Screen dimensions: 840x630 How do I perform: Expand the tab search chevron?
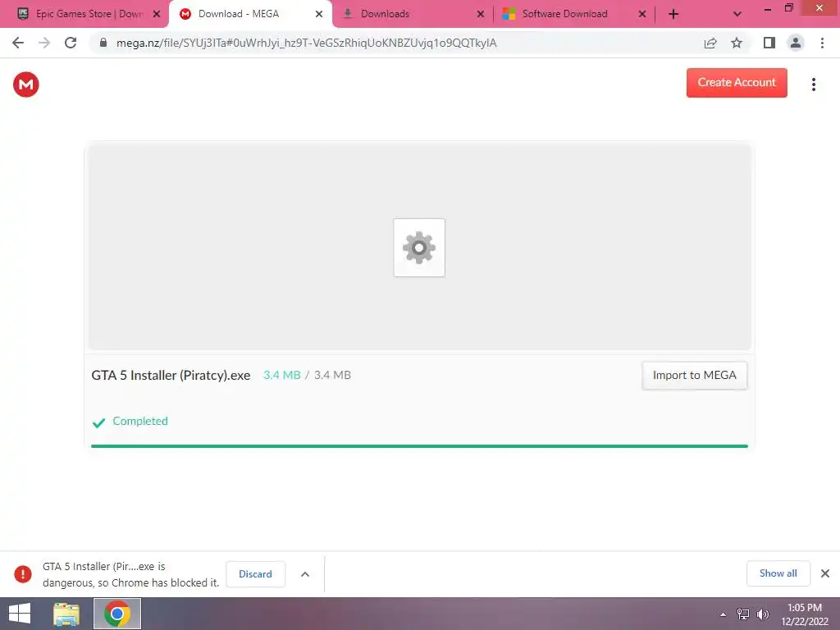737,14
